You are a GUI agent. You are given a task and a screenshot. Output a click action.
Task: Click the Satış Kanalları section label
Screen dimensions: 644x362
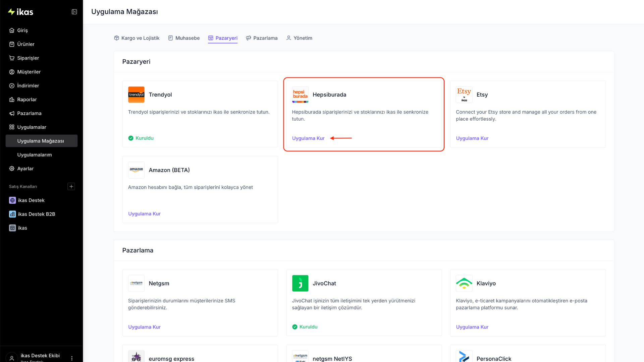click(23, 187)
